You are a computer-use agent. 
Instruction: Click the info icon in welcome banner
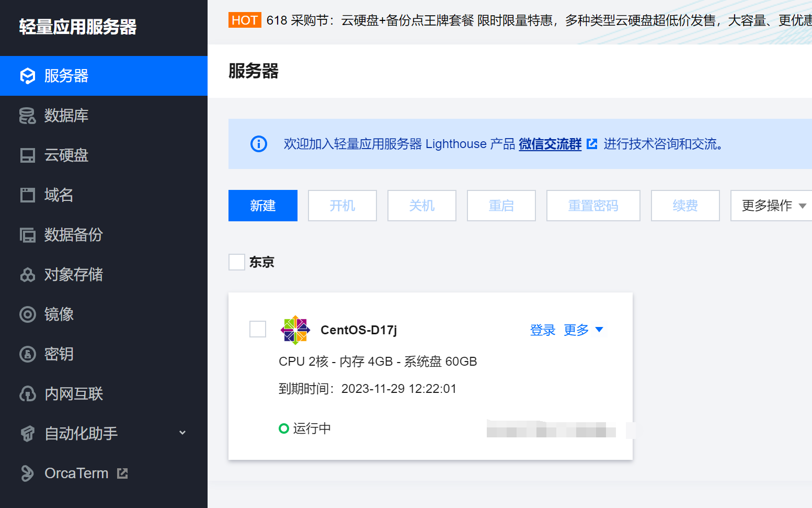(x=259, y=144)
